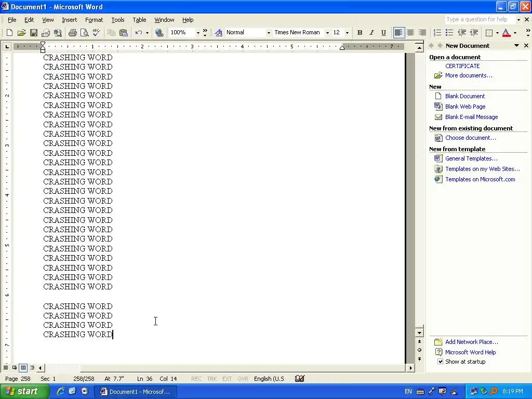Click the Outside Border icon
Viewport: 532px width, 399px height.
coord(489,33)
